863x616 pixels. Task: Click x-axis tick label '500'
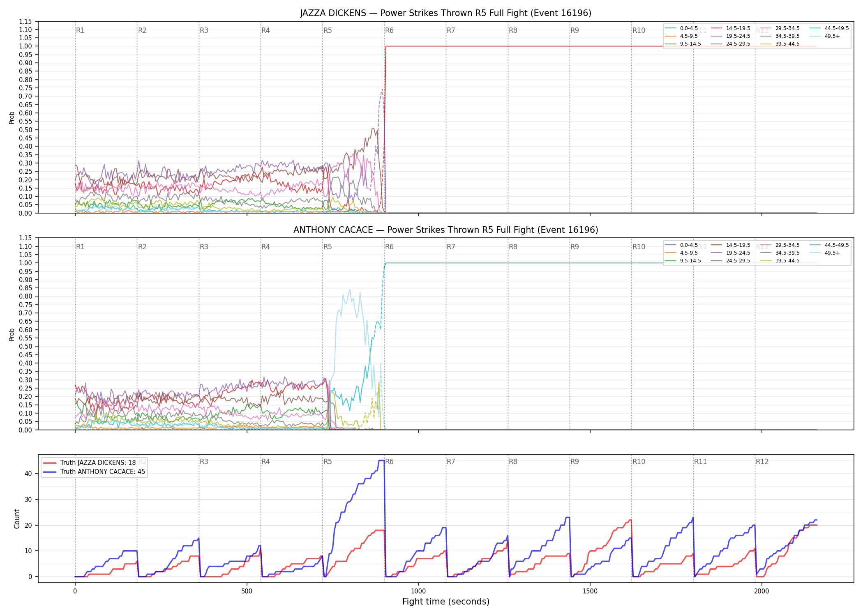[247, 591]
